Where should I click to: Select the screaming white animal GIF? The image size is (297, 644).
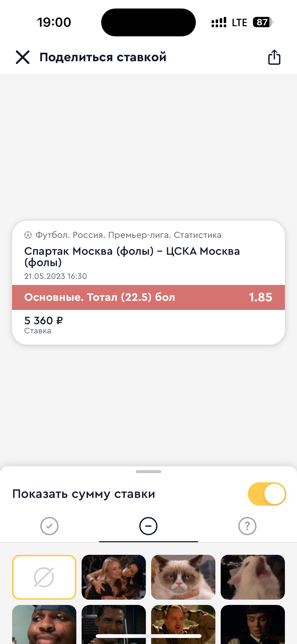(253, 577)
